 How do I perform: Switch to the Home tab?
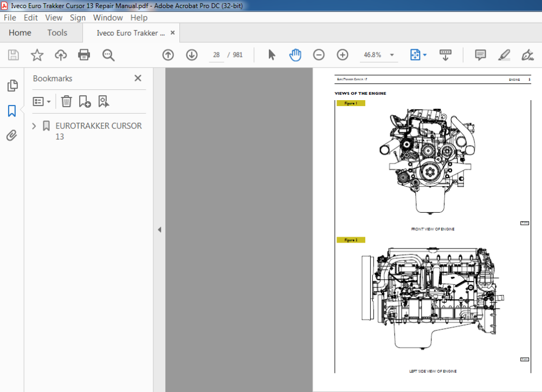[x=20, y=33]
